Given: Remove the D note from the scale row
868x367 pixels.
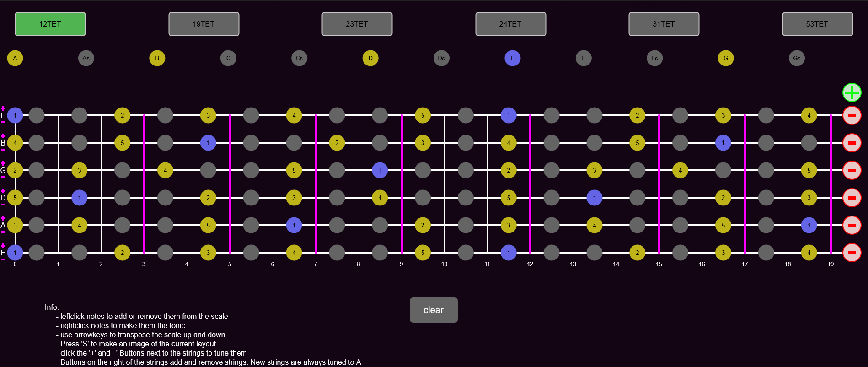Looking at the screenshot, I should pyautogui.click(x=370, y=58).
